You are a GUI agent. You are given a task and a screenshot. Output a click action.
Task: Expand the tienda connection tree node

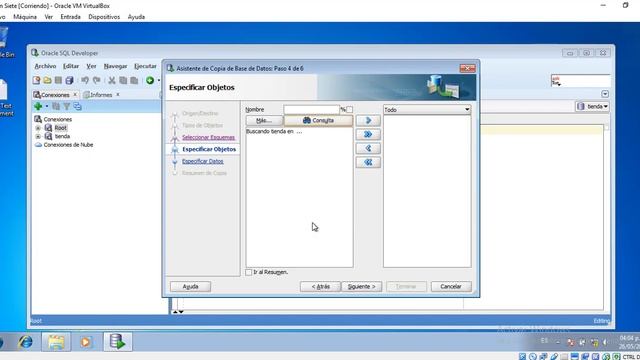pyautogui.click(x=38, y=136)
